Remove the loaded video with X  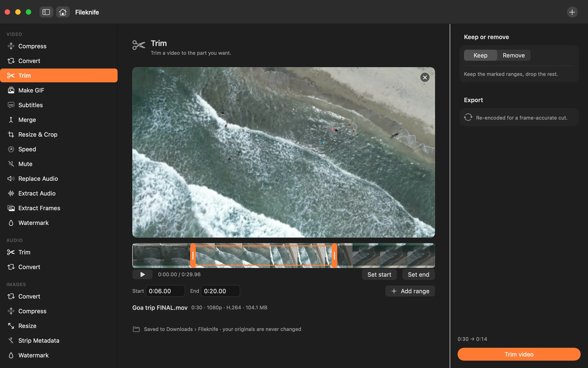coord(425,78)
